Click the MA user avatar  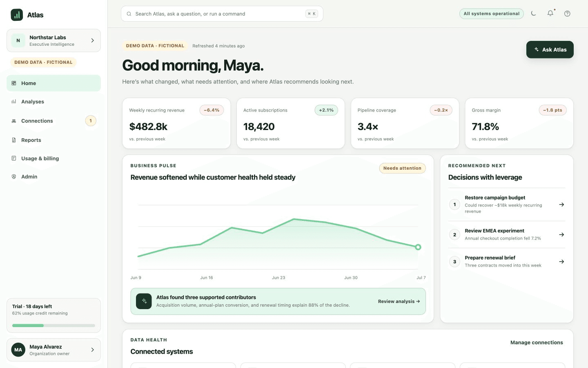pyautogui.click(x=18, y=350)
